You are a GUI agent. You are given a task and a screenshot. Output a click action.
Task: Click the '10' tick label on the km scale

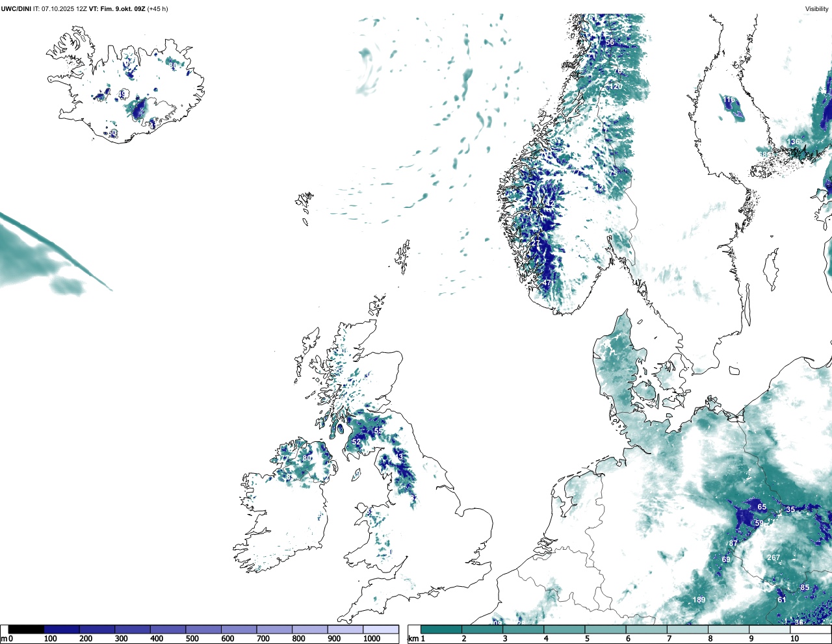click(x=794, y=639)
